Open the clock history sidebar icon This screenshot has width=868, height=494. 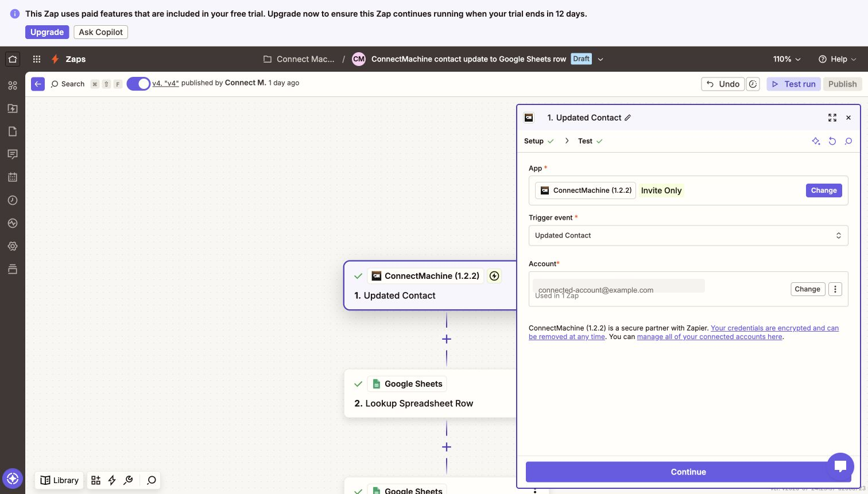click(13, 200)
